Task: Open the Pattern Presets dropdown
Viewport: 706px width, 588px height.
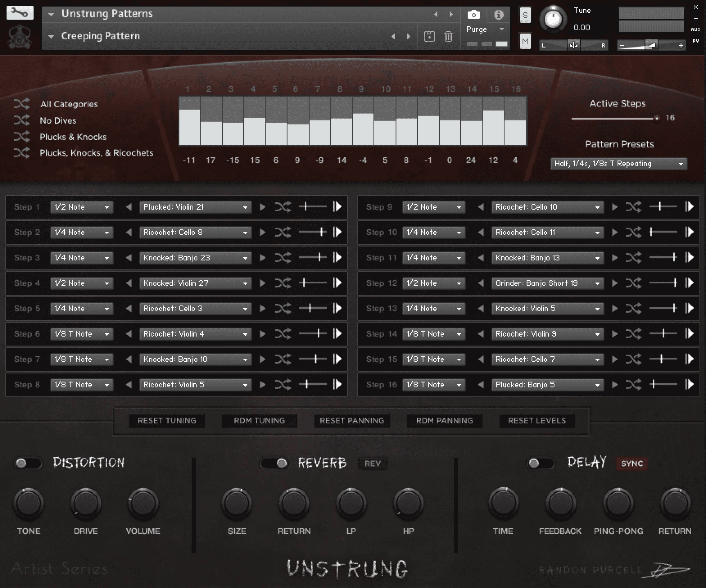Action: (x=619, y=164)
